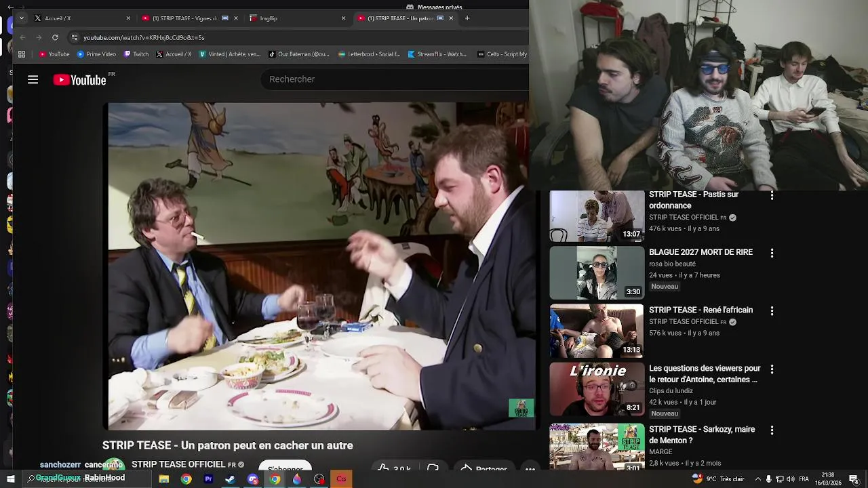Go forward with the browser forward arrow

pyautogui.click(x=39, y=37)
